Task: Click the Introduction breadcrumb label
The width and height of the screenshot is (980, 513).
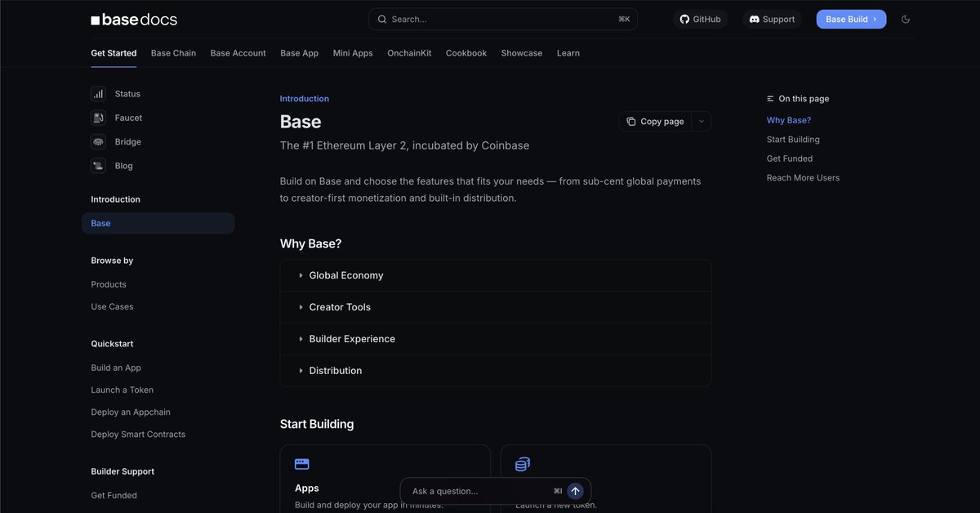Action: click(305, 99)
